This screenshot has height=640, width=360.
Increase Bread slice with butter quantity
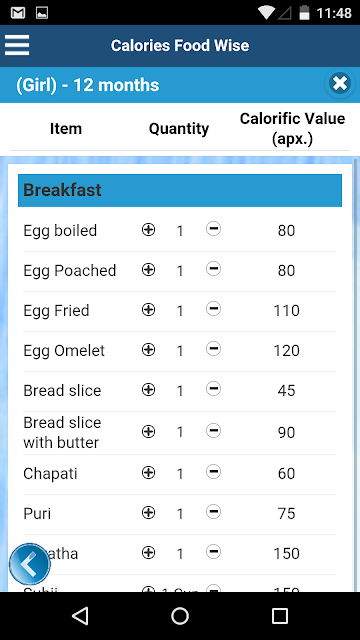(x=148, y=431)
